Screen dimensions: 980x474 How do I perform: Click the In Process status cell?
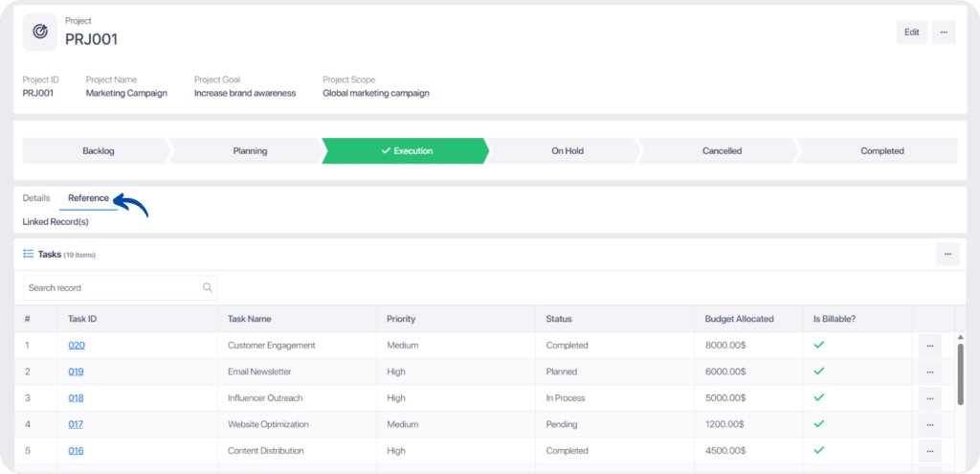tap(566, 397)
